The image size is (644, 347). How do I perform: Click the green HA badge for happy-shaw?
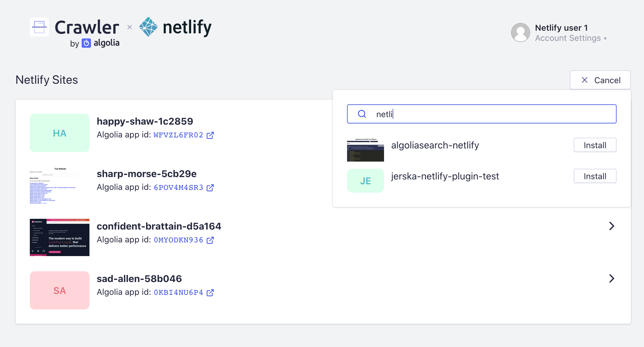(x=59, y=133)
